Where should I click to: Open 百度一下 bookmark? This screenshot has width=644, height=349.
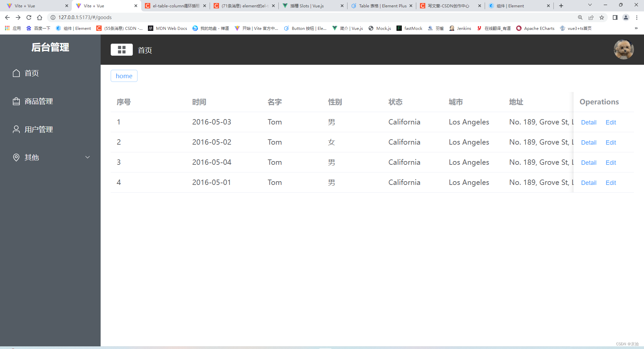[38, 28]
